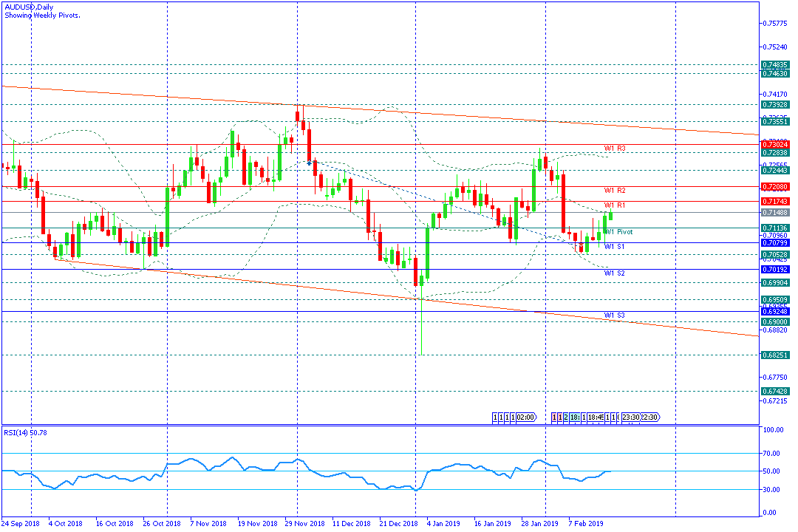
Task: Click the W1 Pivot level label
Action: pos(618,231)
